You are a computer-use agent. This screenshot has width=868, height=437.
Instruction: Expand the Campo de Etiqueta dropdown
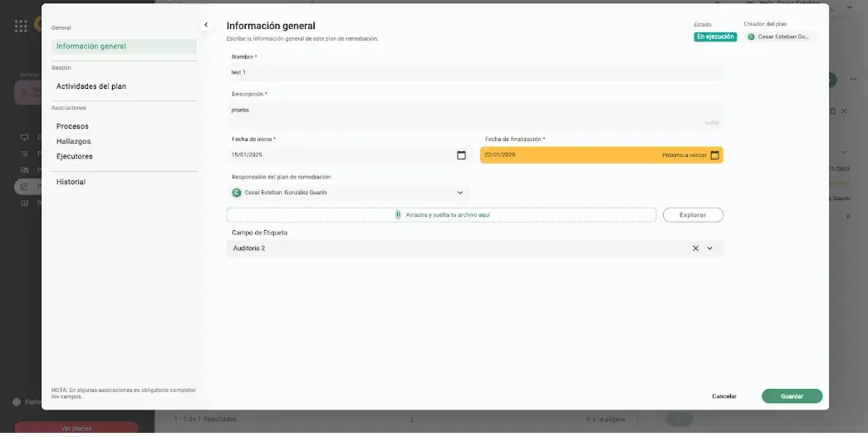tap(709, 248)
